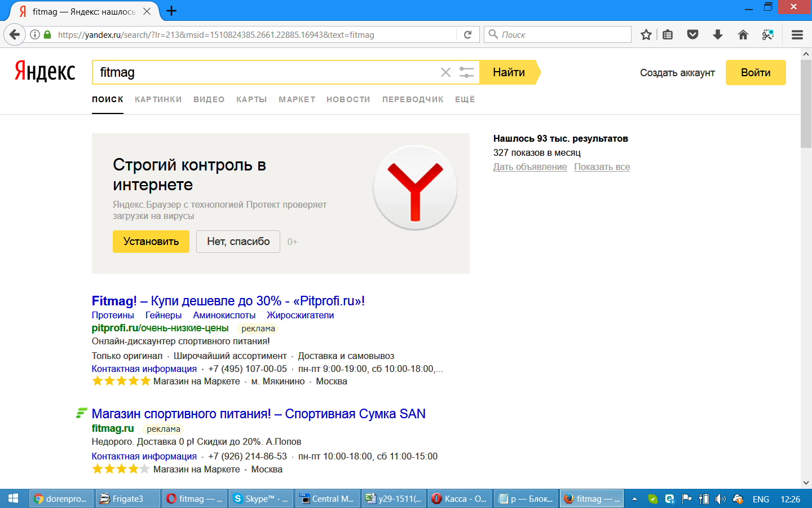Screen dimensions: 812x508
Task: Close the fitmag Yandex tab
Action: [147, 11]
